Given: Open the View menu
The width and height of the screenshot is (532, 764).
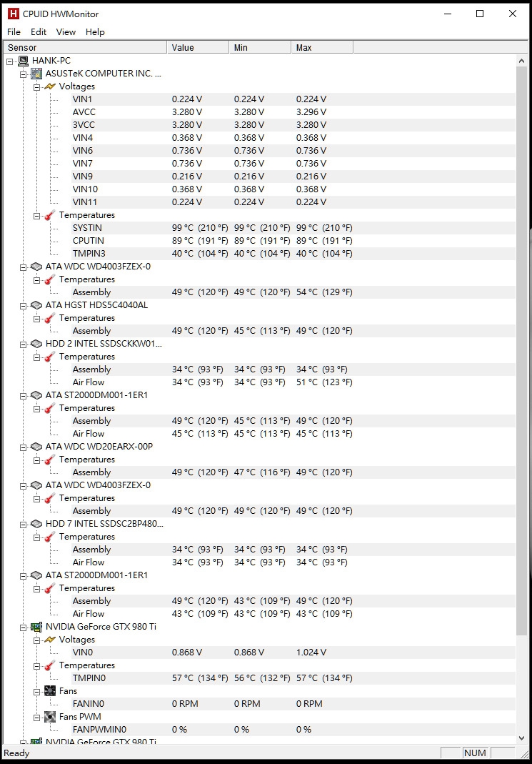Looking at the screenshot, I should click(66, 31).
